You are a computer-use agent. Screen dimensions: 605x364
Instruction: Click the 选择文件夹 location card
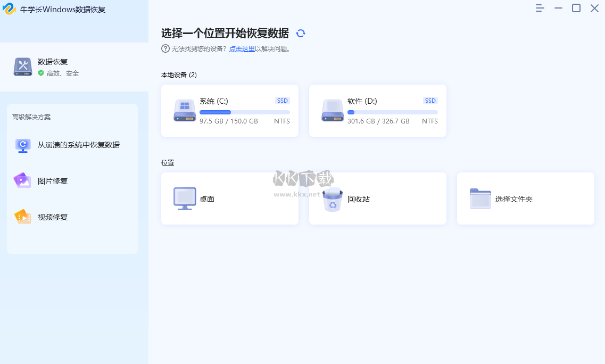click(x=525, y=198)
